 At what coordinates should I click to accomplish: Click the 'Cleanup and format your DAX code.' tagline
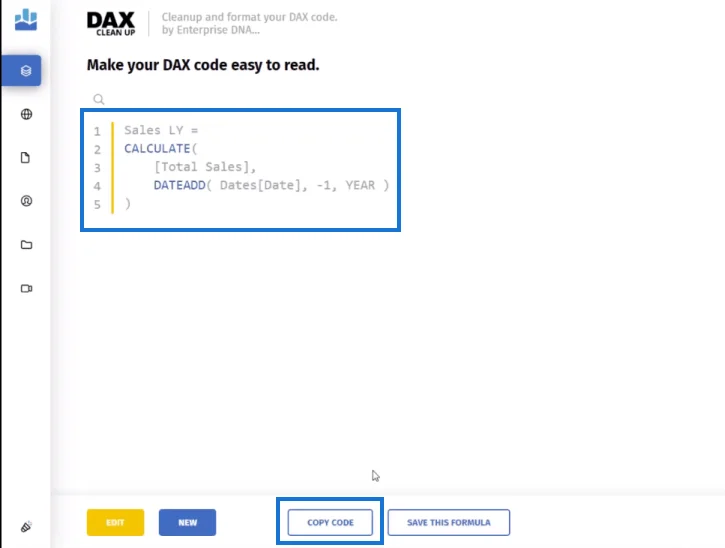coord(250,17)
